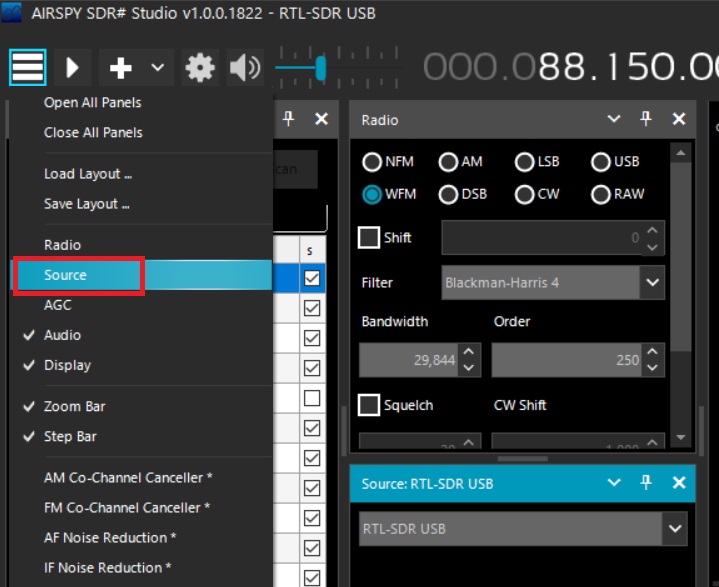This screenshot has width=719, height=587.
Task: Open the hamburger main menu button
Action: tap(28, 67)
